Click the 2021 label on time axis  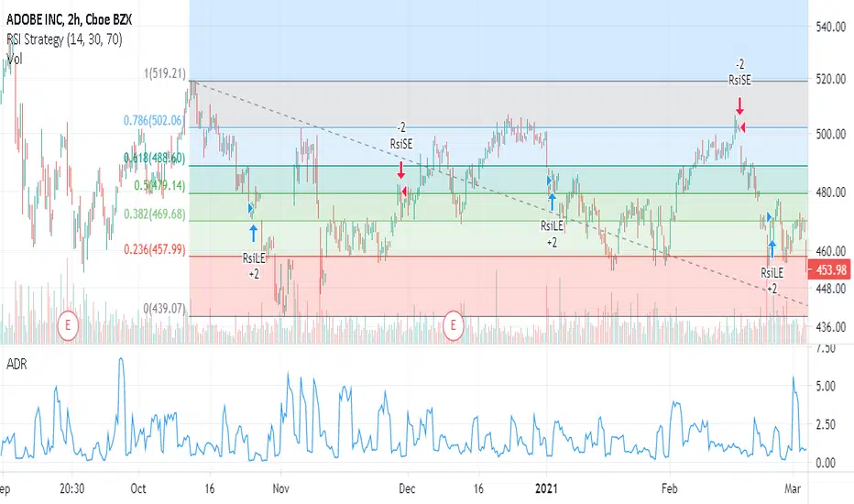(x=546, y=488)
